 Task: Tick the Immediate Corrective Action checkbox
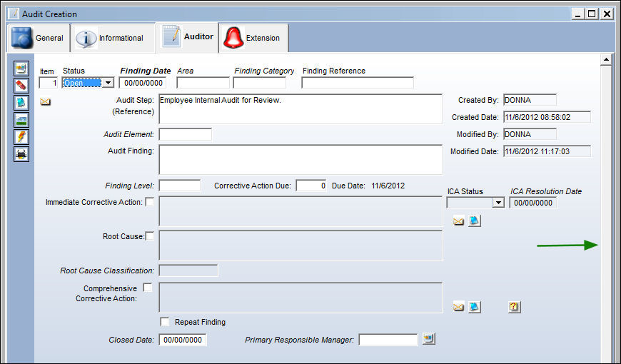tap(150, 201)
